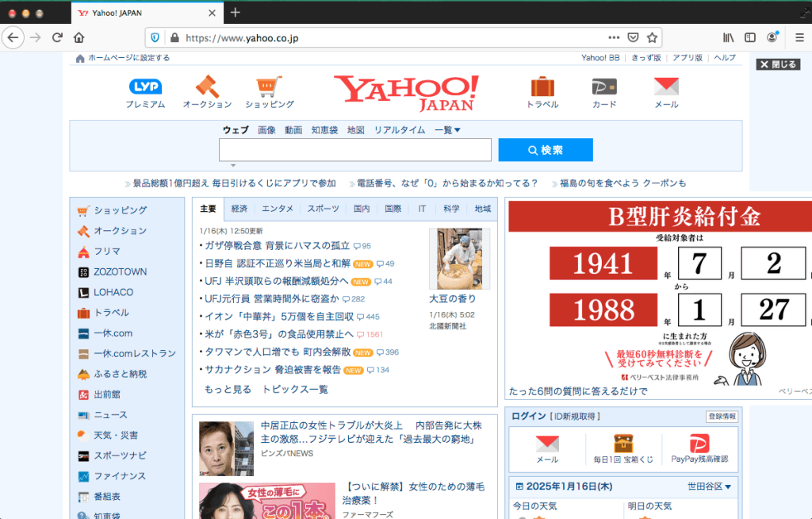This screenshot has width=812, height=519.
Task: Open tracking protection shield icon
Action: point(155,38)
